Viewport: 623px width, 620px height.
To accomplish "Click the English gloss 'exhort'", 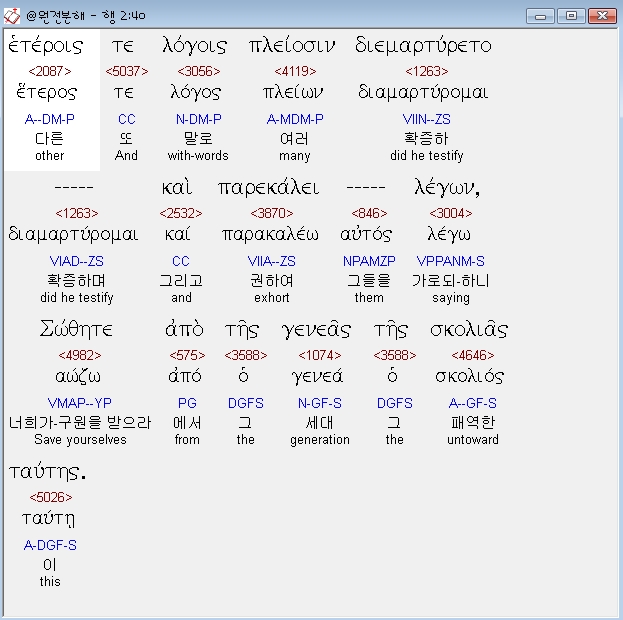I will pyautogui.click(x=272, y=298).
